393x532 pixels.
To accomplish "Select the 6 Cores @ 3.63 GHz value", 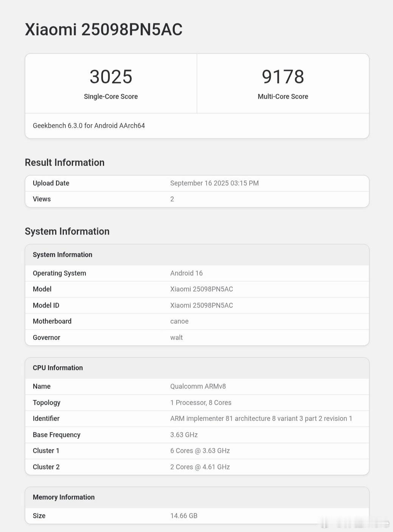I will [200, 451].
